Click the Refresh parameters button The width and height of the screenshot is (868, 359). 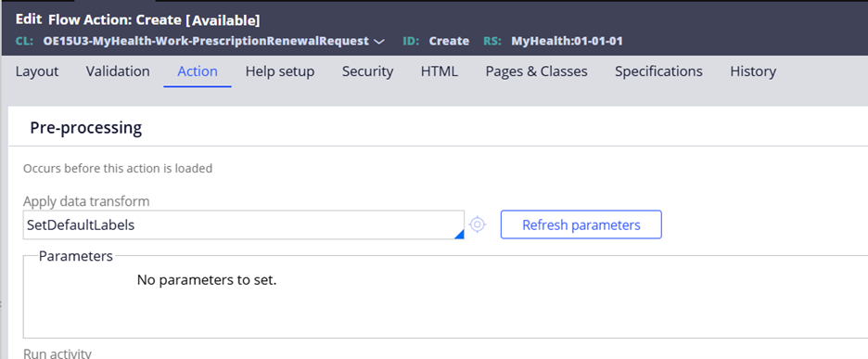tap(581, 224)
